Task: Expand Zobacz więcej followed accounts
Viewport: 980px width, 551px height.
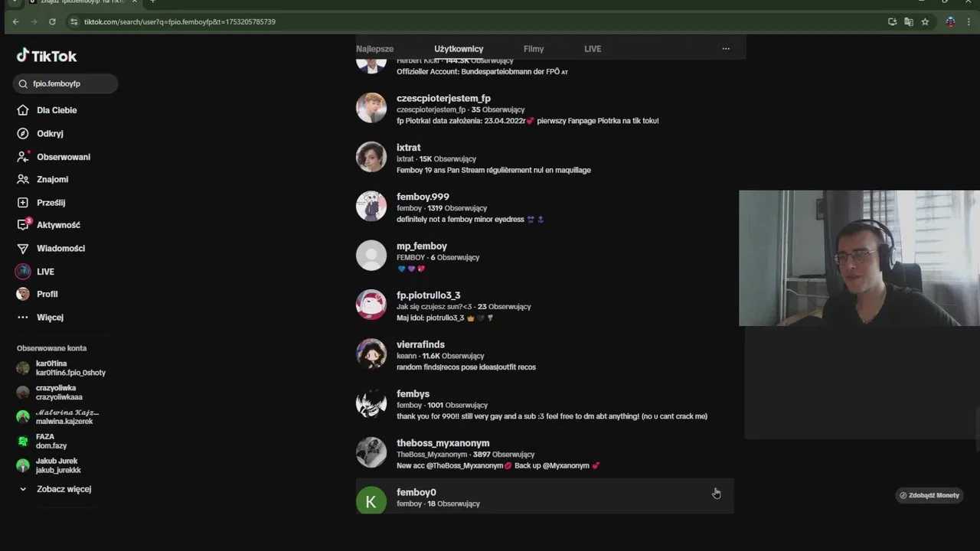Action: tap(54, 489)
